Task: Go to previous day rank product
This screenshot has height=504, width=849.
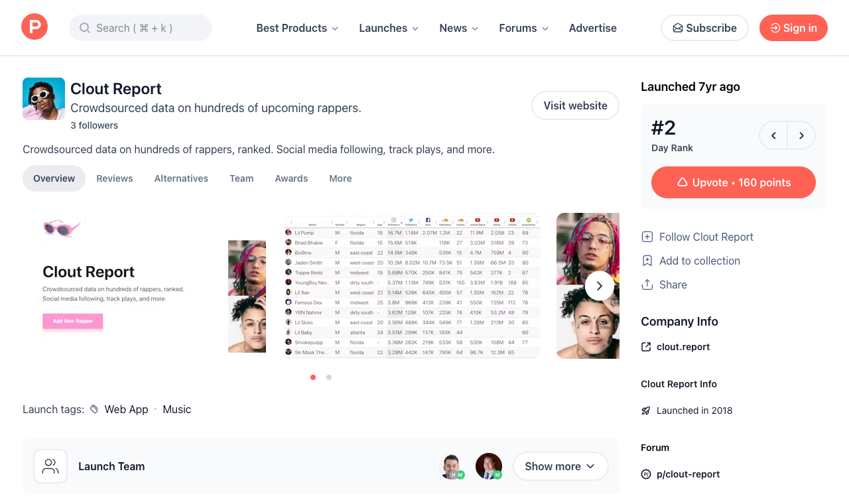Action: click(x=773, y=135)
